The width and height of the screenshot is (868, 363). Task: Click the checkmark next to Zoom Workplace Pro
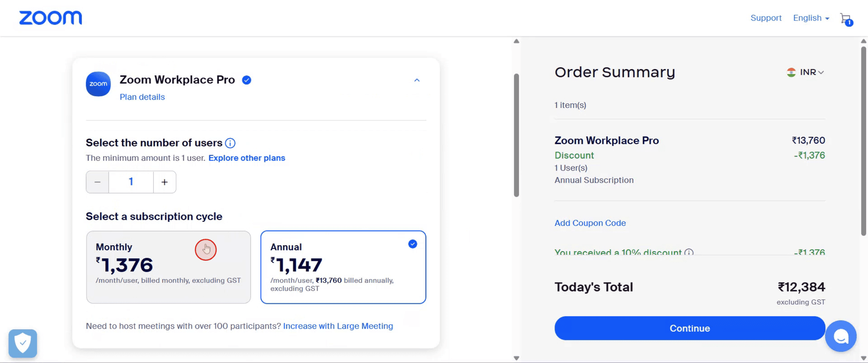pyautogui.click(x=246, y=79)
